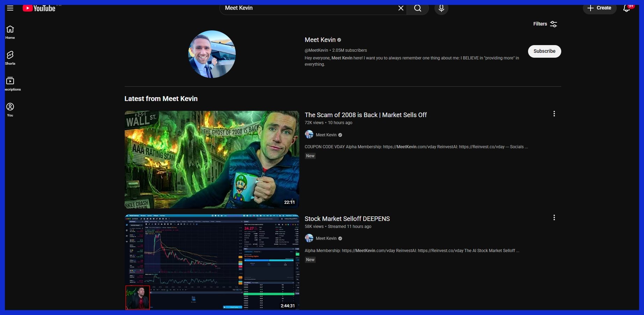The width and height of the screenshot is (644, 315).
Task: Click the Create button
Action: [600, 8]
